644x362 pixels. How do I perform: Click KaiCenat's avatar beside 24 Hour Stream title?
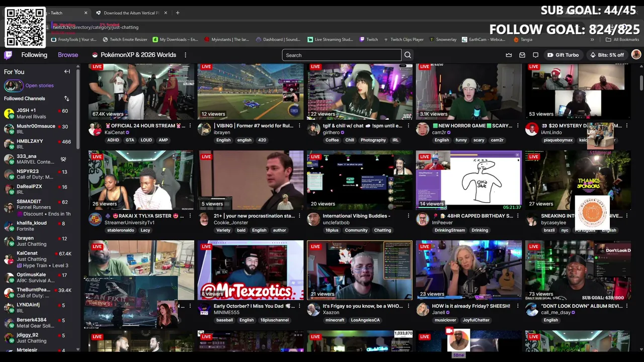(x=95, y=129)
